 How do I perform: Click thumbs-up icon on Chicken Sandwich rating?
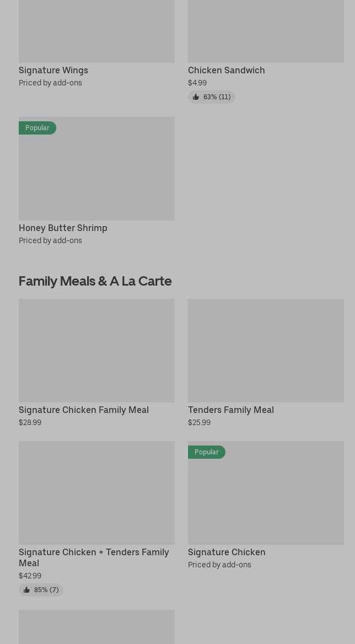click(x=196, y=97)
